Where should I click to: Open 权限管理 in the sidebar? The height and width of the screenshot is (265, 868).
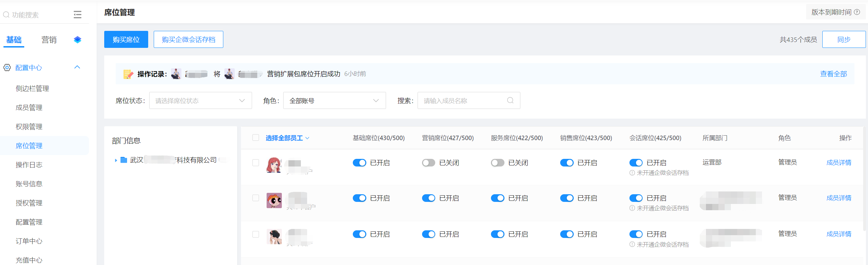(x=29, y=127)
